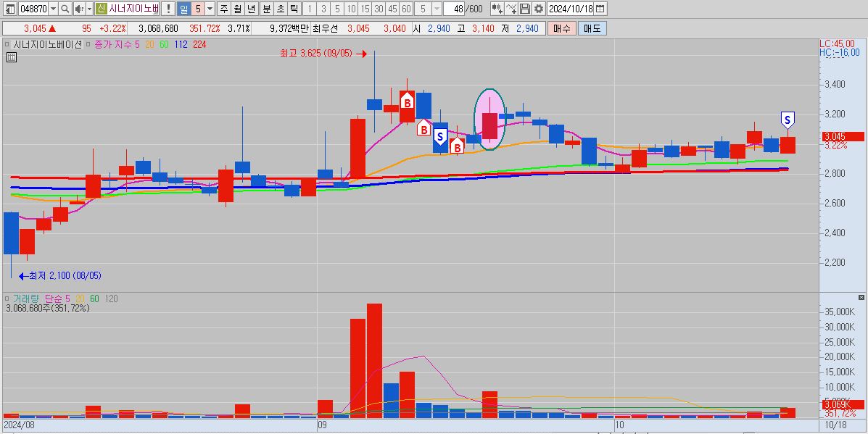Click the magnifier stock search icon

click(65, 9)
